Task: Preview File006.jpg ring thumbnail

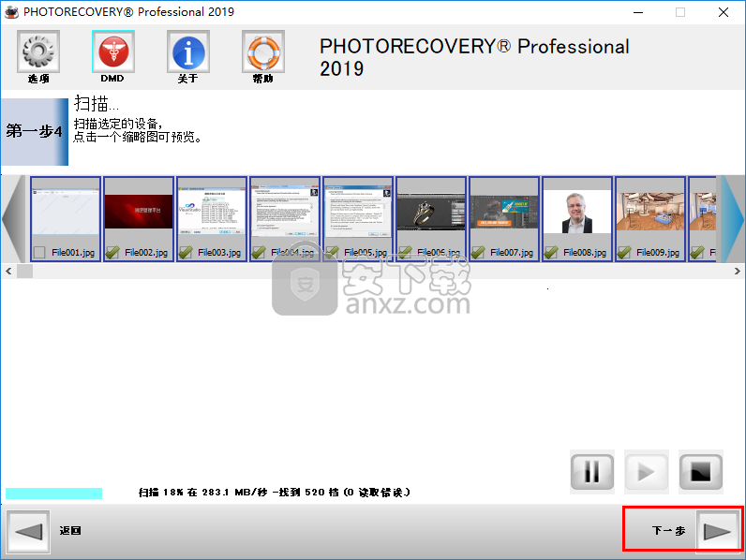Action: tap(431, 212)
